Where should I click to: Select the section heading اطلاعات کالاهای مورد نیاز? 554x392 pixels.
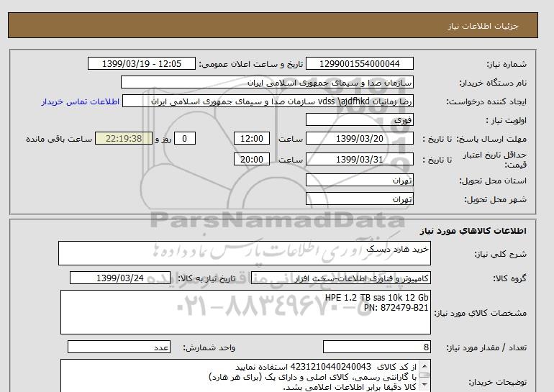click(x=473, y=231)
